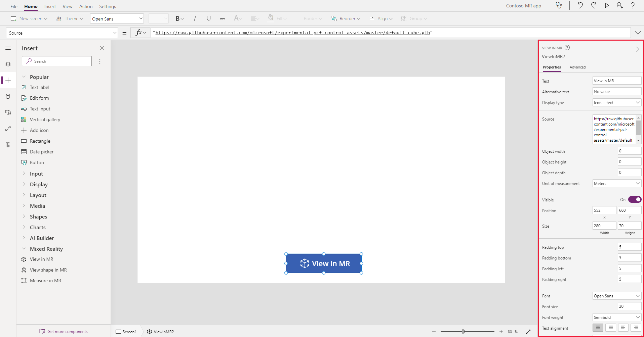The width and height of the screenshot is (644, 337).
Task: Open the hamburger menu in left rail
Action: pyautogui.click(x=8, y=48)
